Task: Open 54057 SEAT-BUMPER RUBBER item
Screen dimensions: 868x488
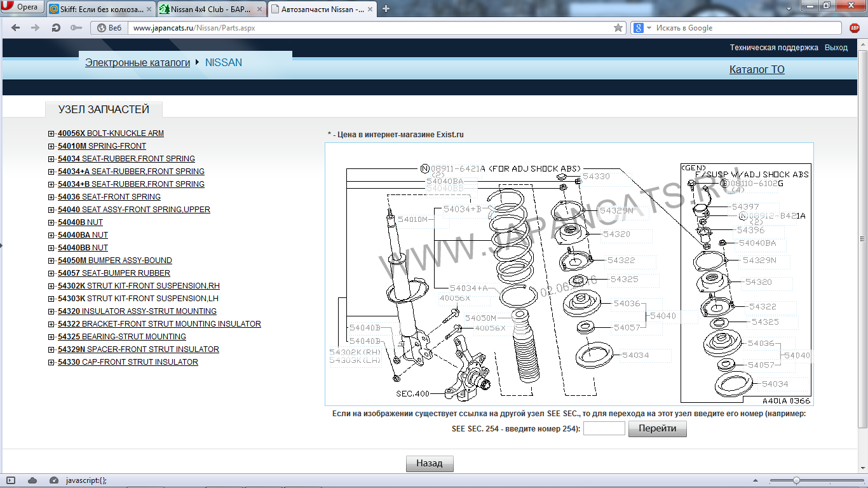Action: pos(114,273)
